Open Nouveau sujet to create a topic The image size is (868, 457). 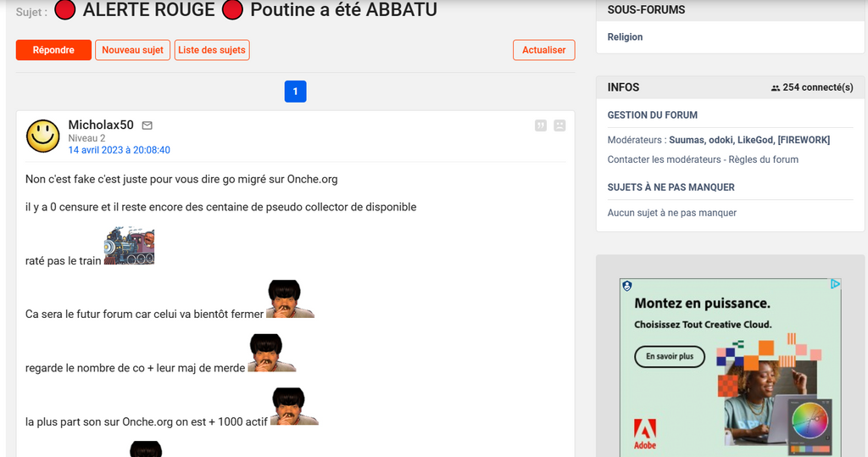(x=132, y=50)
